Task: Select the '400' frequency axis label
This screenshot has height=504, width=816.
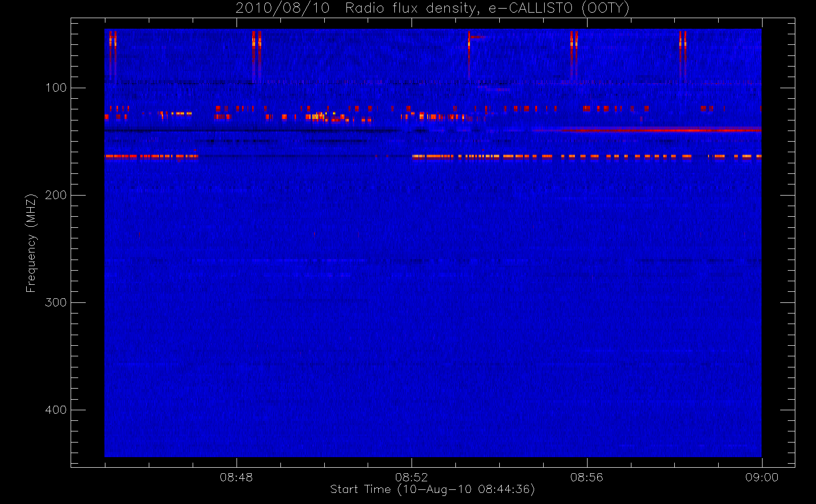Action: (x=56, y=410)
